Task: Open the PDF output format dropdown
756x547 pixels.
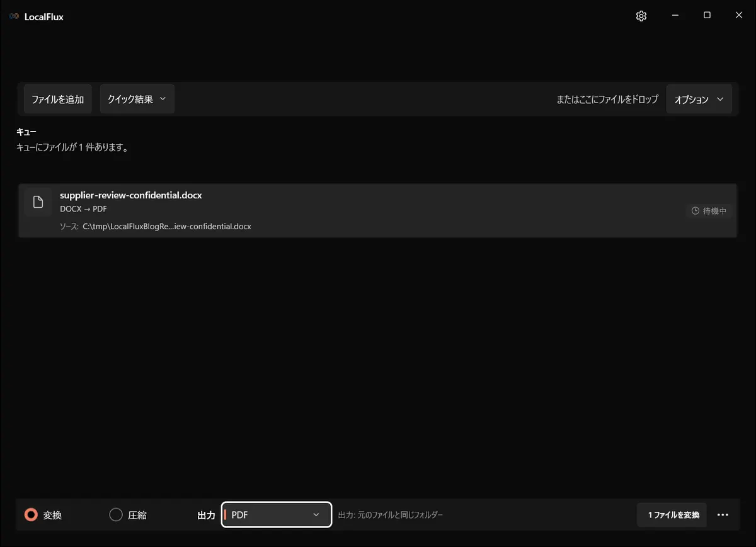Action: coord(277,515)
